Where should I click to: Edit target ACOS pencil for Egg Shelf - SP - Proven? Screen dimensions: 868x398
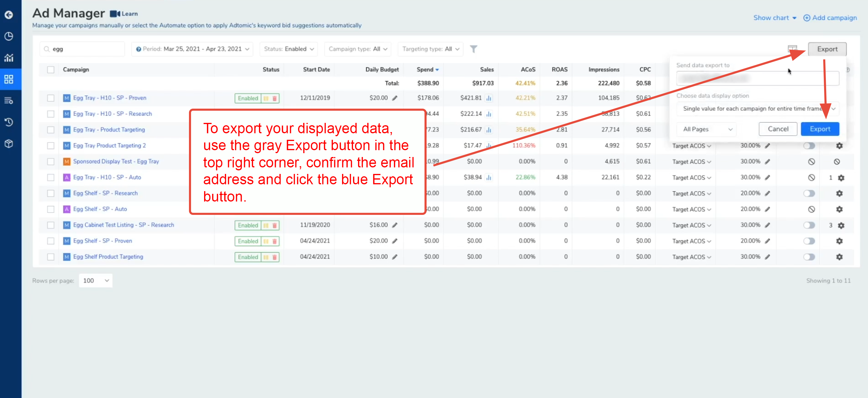(767, 241)
